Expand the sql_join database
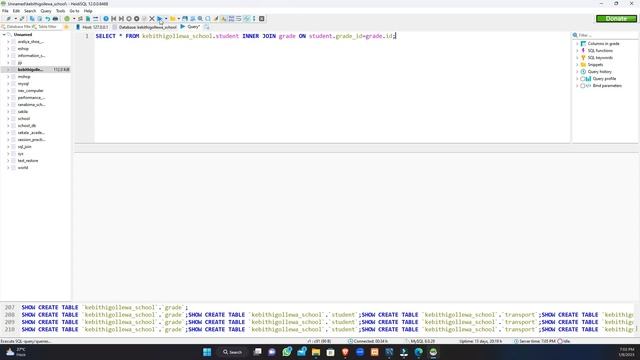Image resolution: width=640 pixels, height=360 pixels. (x=8, y=147)
